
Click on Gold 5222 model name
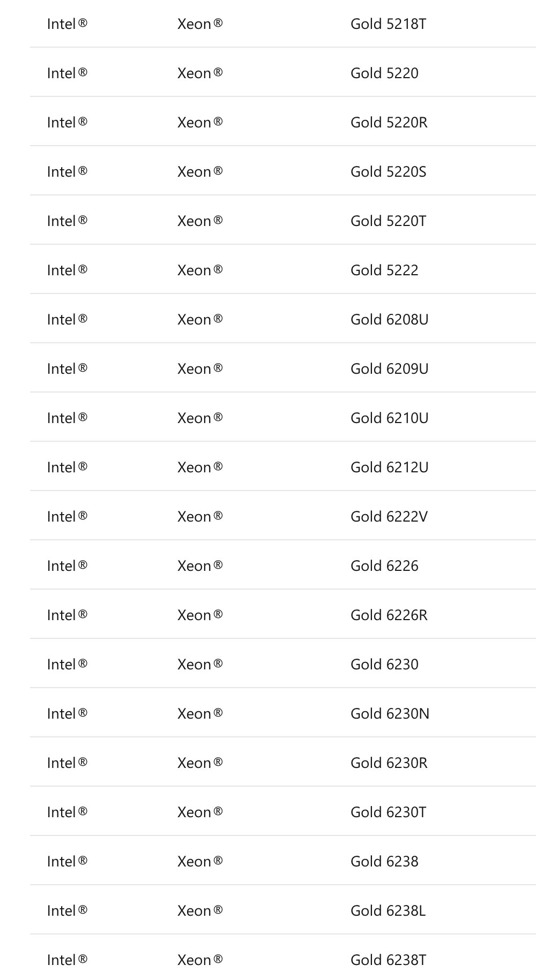point(384,270)
